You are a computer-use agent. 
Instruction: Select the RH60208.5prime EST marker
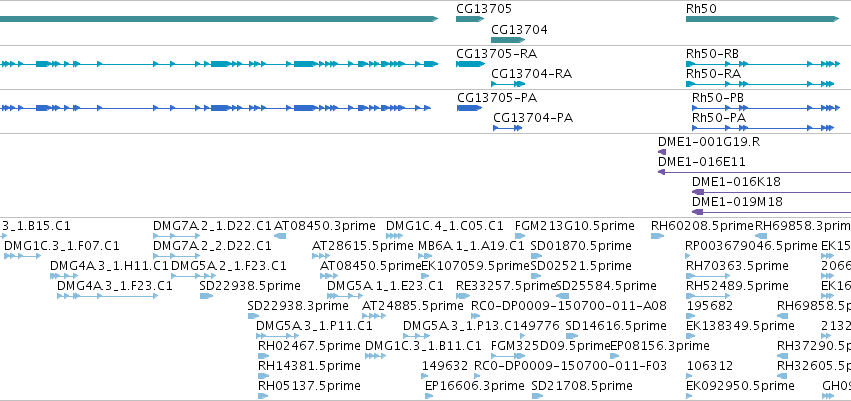coord(657,236)
